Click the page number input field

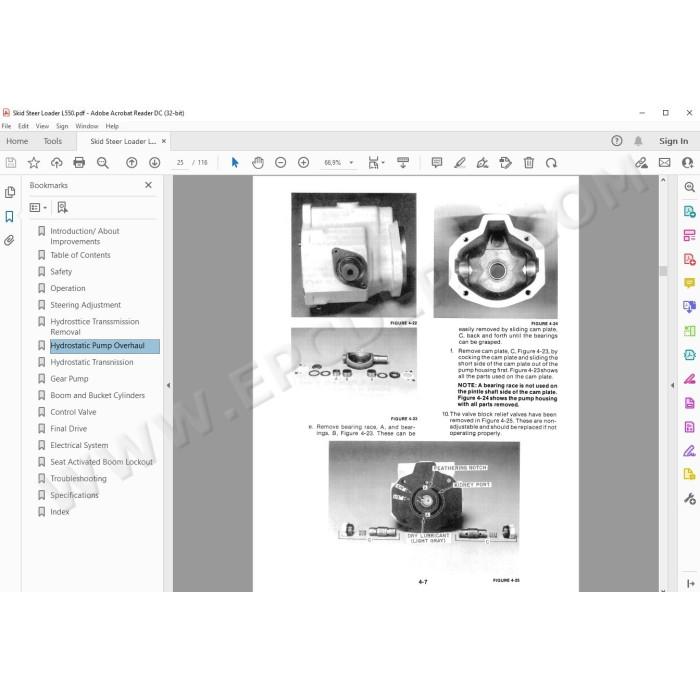point(180,163)
